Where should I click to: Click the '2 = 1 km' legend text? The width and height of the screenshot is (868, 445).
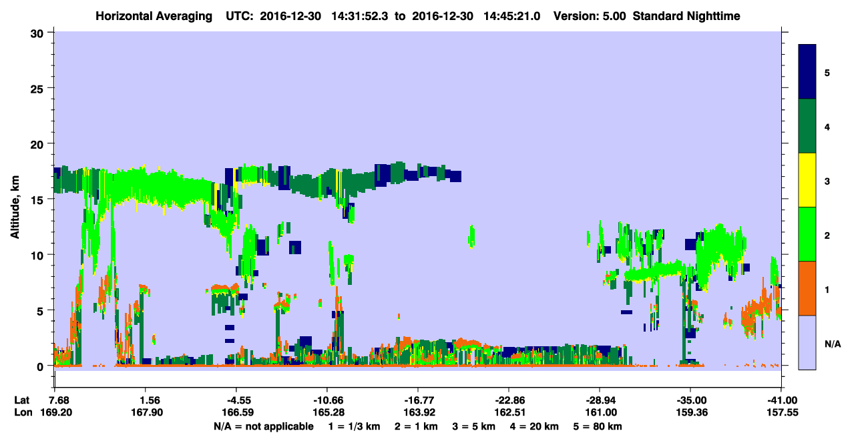click(x=417, y=426)
